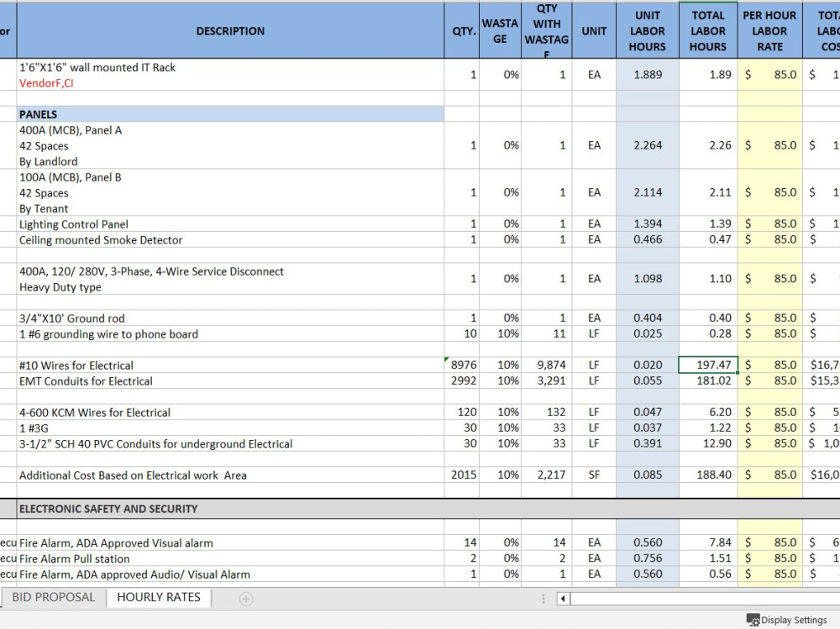
Task: Select the 400A Panel A description cell
Action: (230, 146)
